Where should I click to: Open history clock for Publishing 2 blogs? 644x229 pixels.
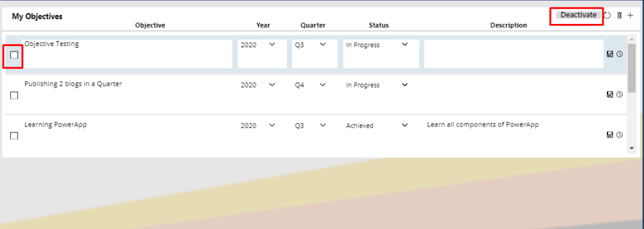(619, 94)
